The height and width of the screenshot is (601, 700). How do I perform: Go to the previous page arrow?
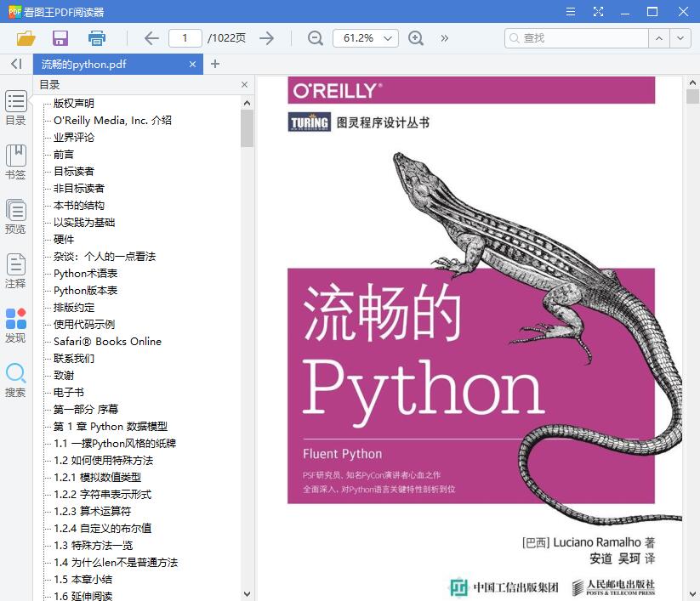[151, 38]
